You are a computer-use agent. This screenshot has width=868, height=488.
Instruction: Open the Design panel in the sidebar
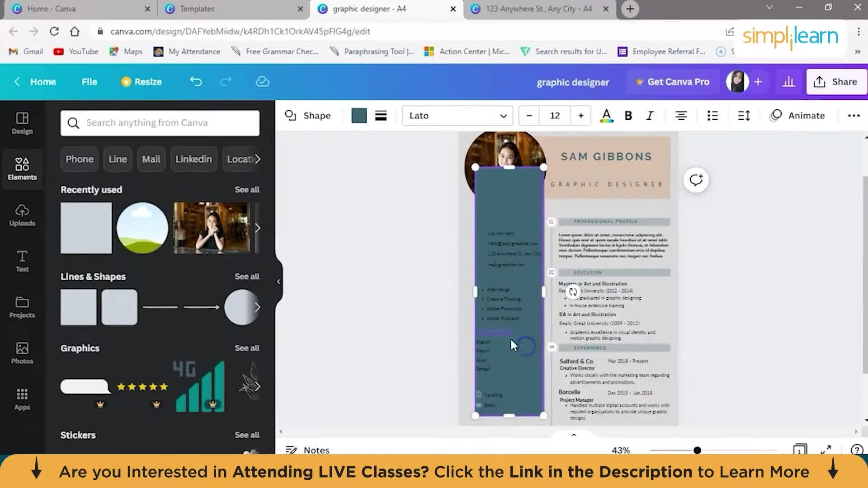click(x=22, y=123)
